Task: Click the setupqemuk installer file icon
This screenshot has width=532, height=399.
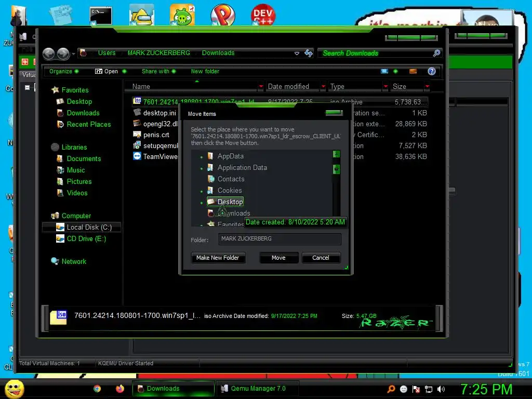Action: click(137, 145)
